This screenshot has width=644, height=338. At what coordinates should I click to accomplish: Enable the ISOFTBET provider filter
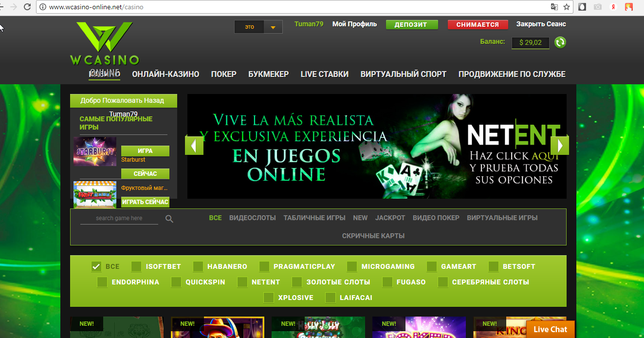coord(136,266)
